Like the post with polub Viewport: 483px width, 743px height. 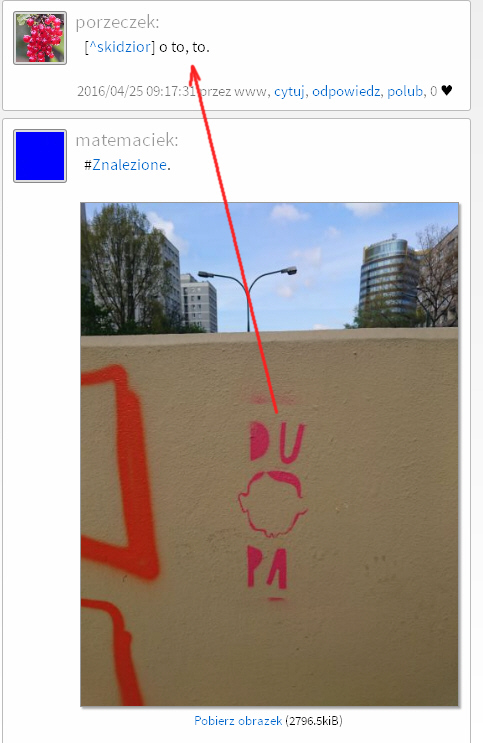405,91
